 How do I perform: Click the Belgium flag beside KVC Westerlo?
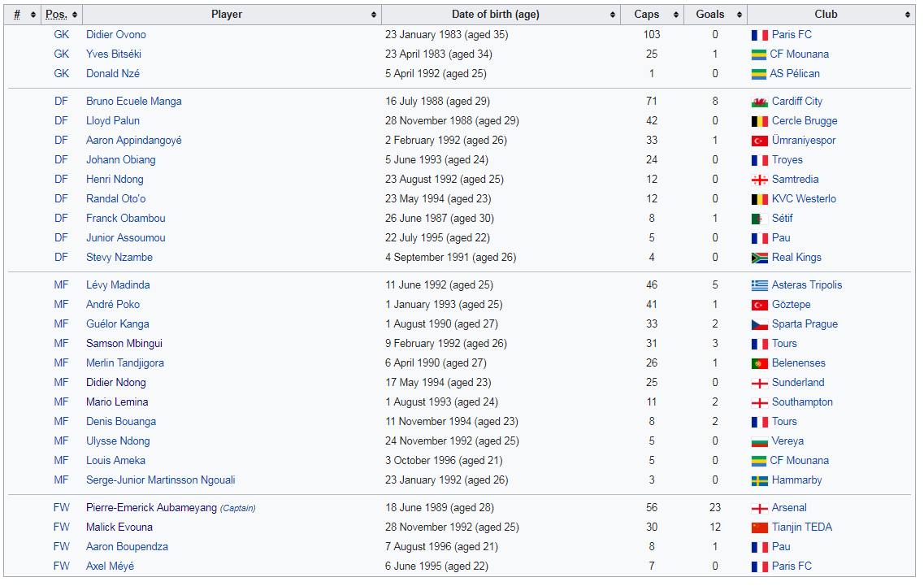click(760, 199)
